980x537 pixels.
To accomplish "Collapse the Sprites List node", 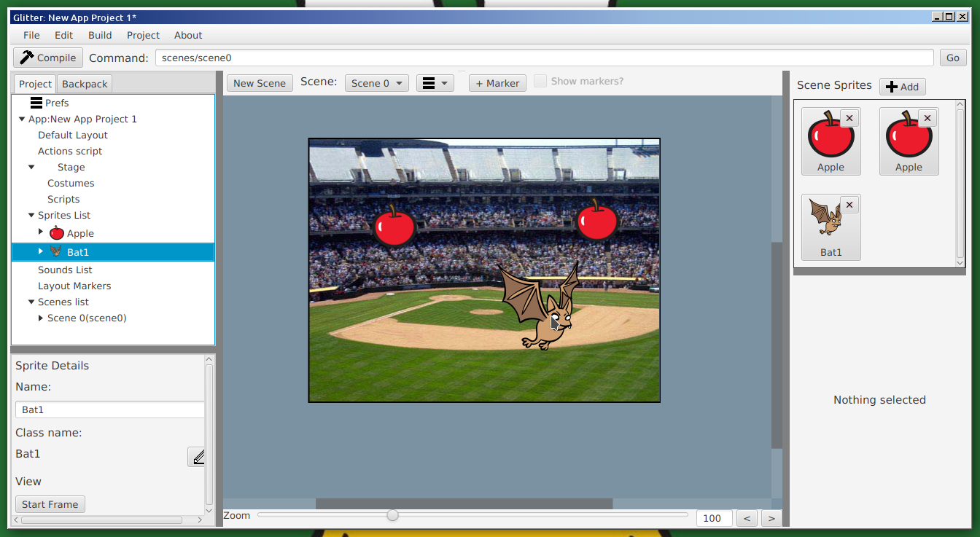I will (31, 215).
